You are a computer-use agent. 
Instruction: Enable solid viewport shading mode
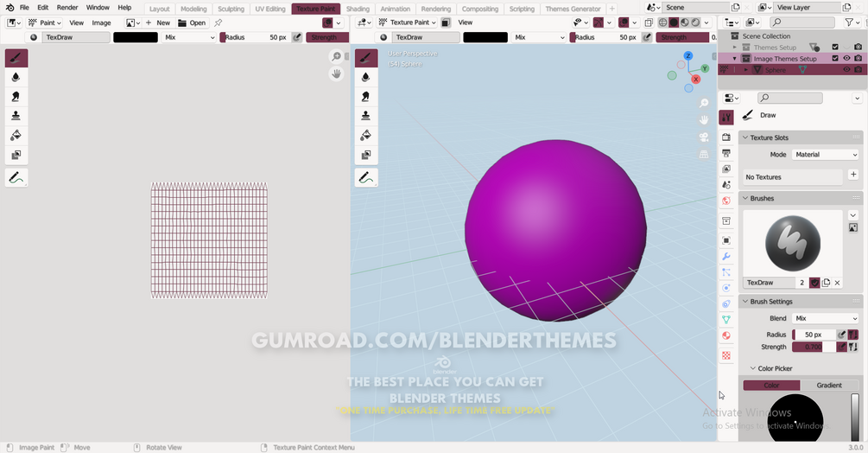[x=674, y=22]
